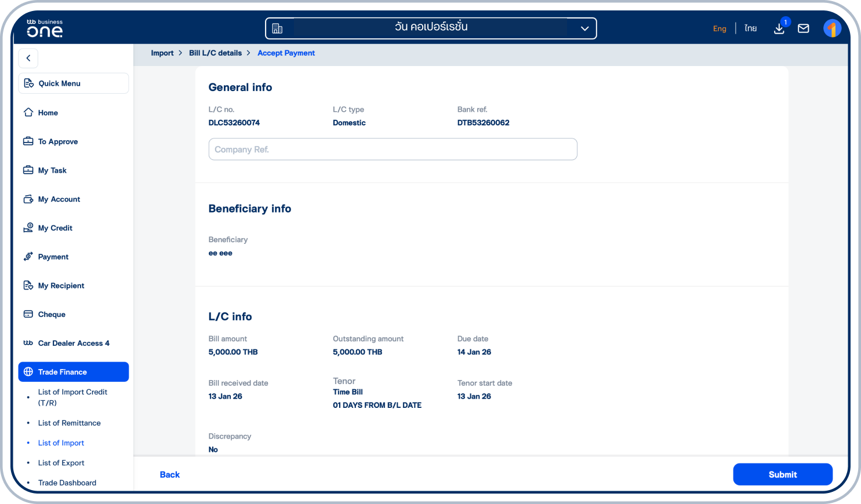
Task: Navigate to Bill L/C details breadcrumb
Action: [215, 53]
